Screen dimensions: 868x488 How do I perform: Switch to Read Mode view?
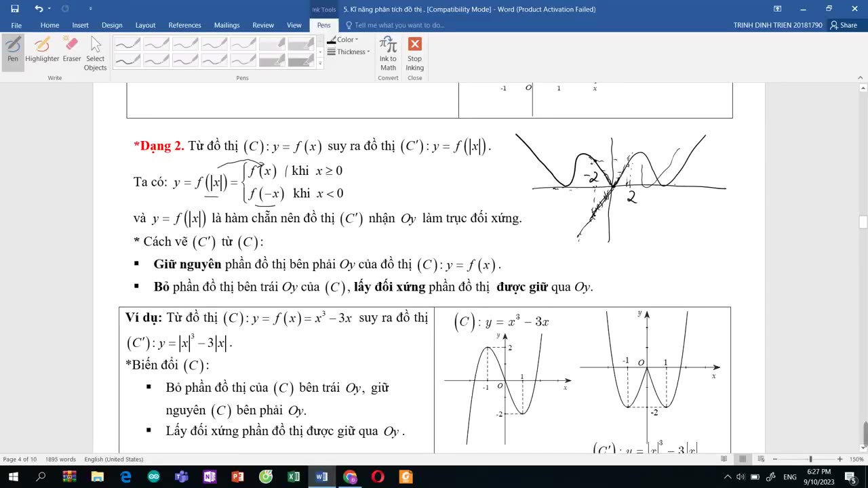click(724, 459)
